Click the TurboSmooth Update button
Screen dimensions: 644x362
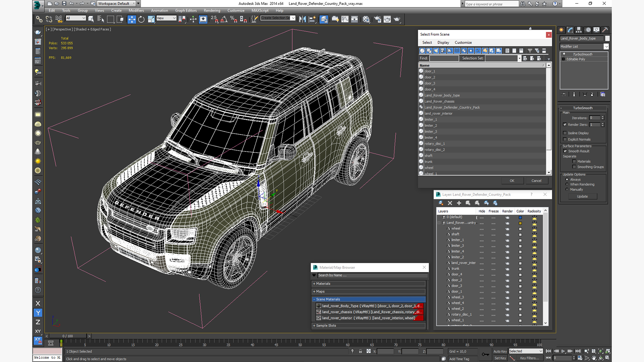click(x=582, y=196)
